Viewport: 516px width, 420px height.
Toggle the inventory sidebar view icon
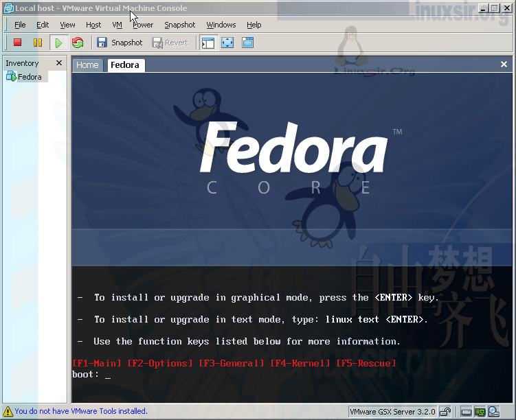208,43
